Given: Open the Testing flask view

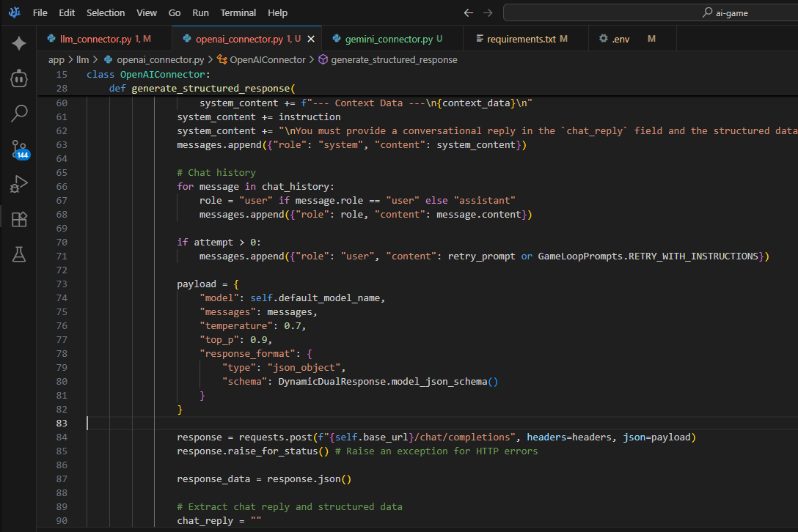Looking at the screenshot, I should click(19, 254).
